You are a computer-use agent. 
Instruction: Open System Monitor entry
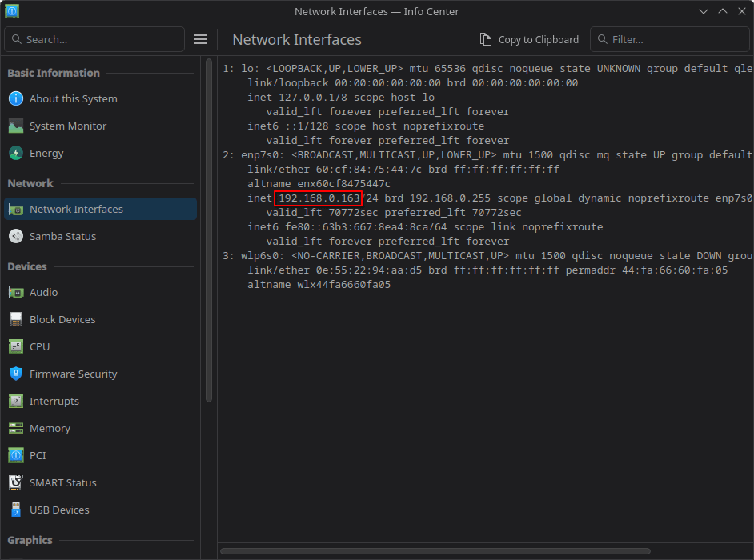[101, 126]
